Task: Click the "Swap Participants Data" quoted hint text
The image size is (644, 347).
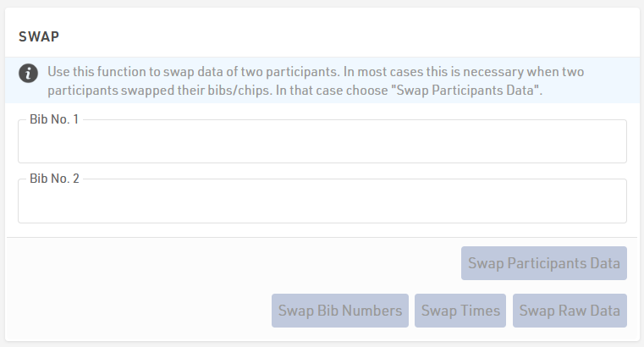Action: [x=468, y=90]
